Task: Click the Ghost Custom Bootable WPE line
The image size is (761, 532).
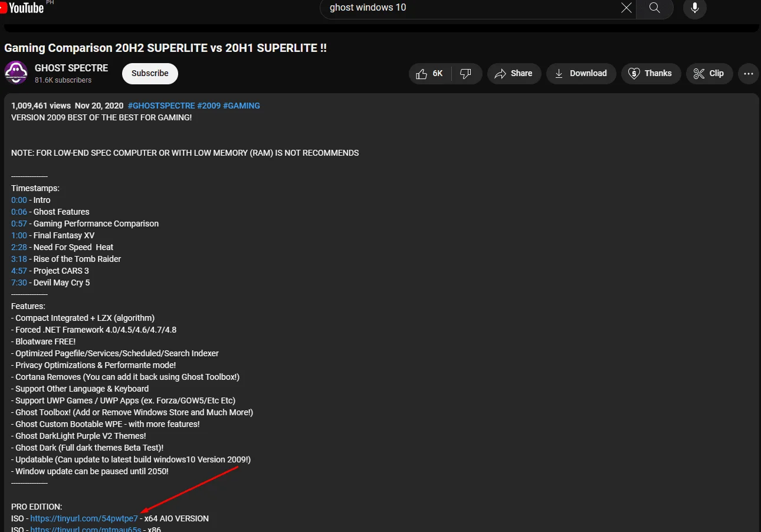Action: pos(106,424)
